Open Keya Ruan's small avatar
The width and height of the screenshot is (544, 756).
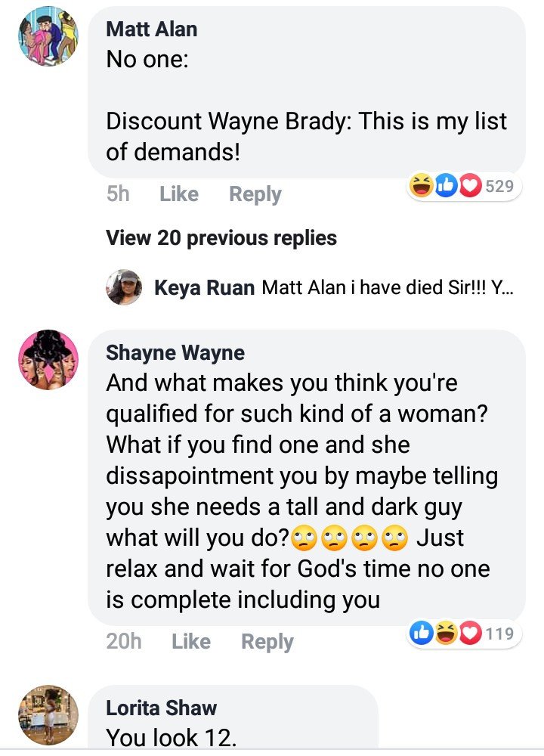coord(124,287)
